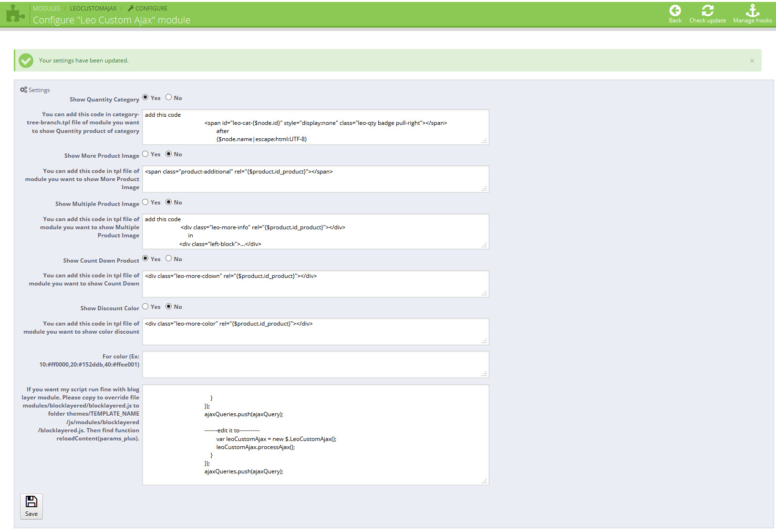Select Yes for Show Quantity Category

145,97
